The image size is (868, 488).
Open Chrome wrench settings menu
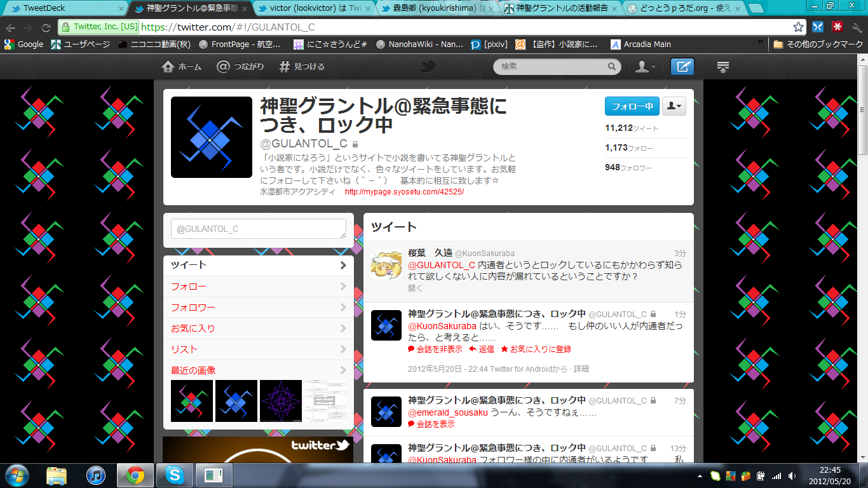point(856,27)
